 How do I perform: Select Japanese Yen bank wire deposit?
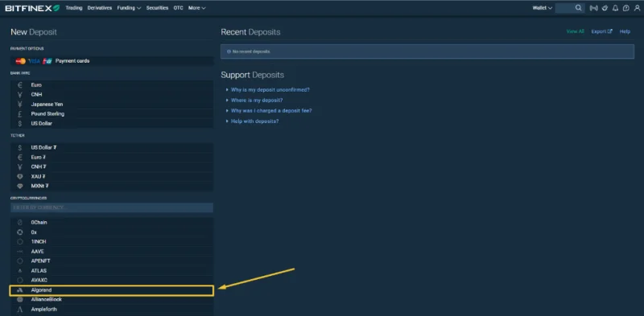click(112, 105)
